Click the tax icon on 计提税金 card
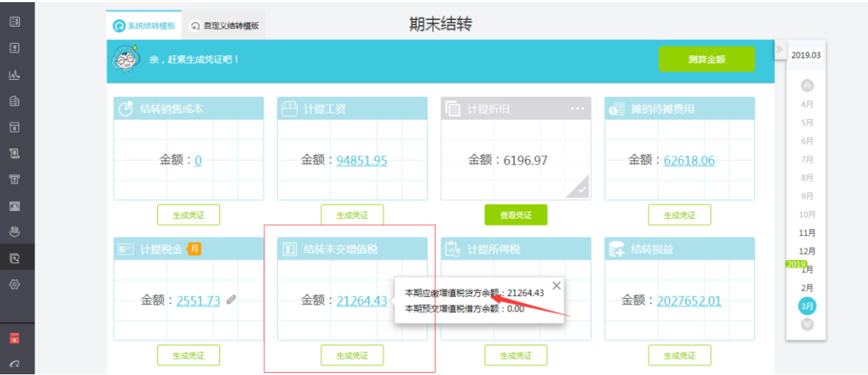 [x=126, y=249]
